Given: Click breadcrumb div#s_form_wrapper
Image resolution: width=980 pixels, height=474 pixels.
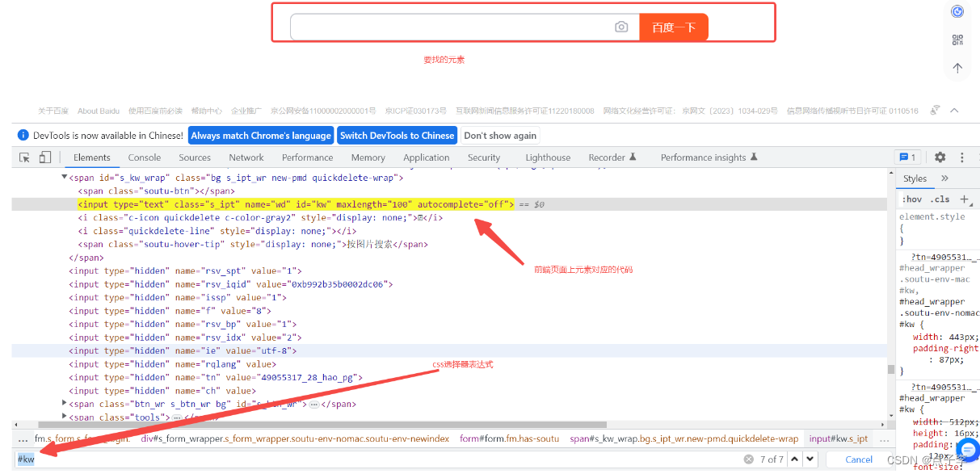Looking at the screenshot, I should 295,438.
